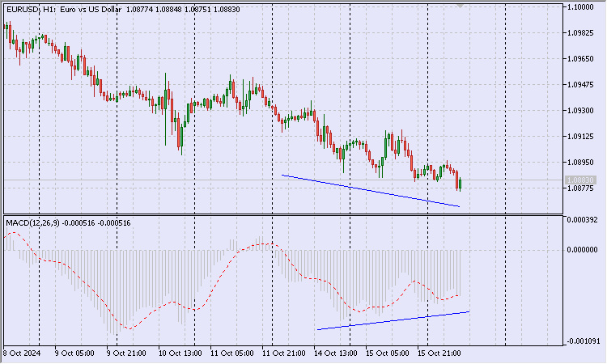Click the 9 Oct 05:00 time label
The height and width of the screenshot is (364, 607).
[74, 353]
